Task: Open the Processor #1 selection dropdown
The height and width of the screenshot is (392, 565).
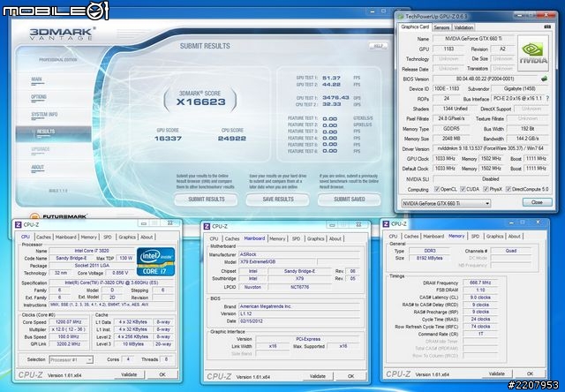Action: tap(71, 359)
